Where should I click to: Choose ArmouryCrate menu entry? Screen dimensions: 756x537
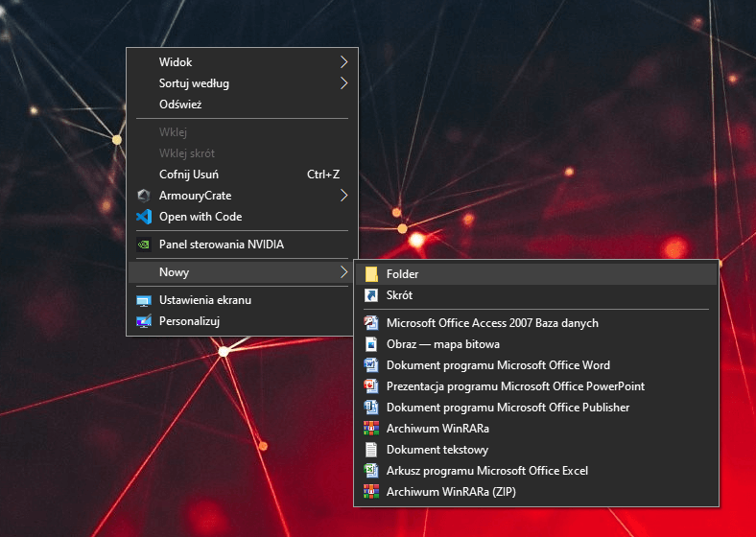pyautogui.click(x=242, y=196)
